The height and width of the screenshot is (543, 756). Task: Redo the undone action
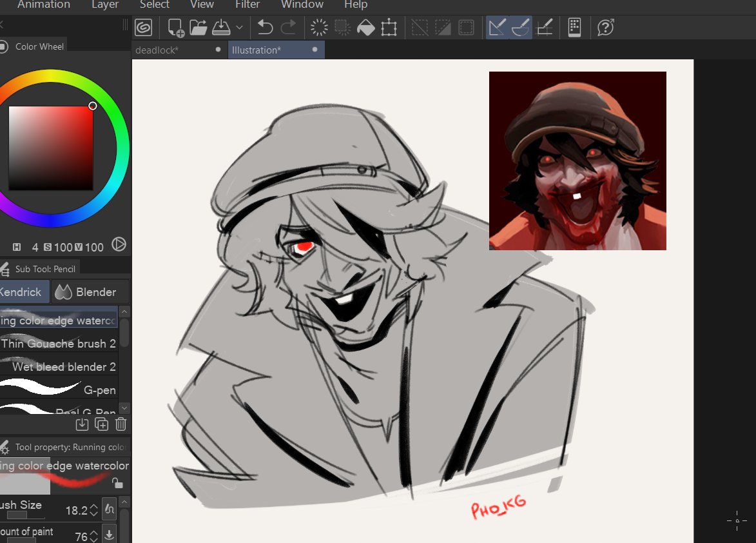click(288, 28)
